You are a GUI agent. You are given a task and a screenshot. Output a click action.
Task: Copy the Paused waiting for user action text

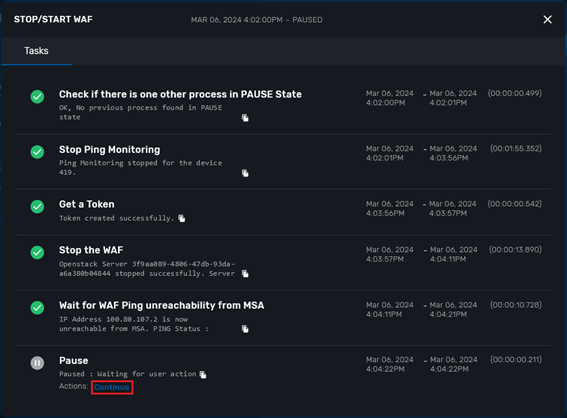click(x=203, y=375)
